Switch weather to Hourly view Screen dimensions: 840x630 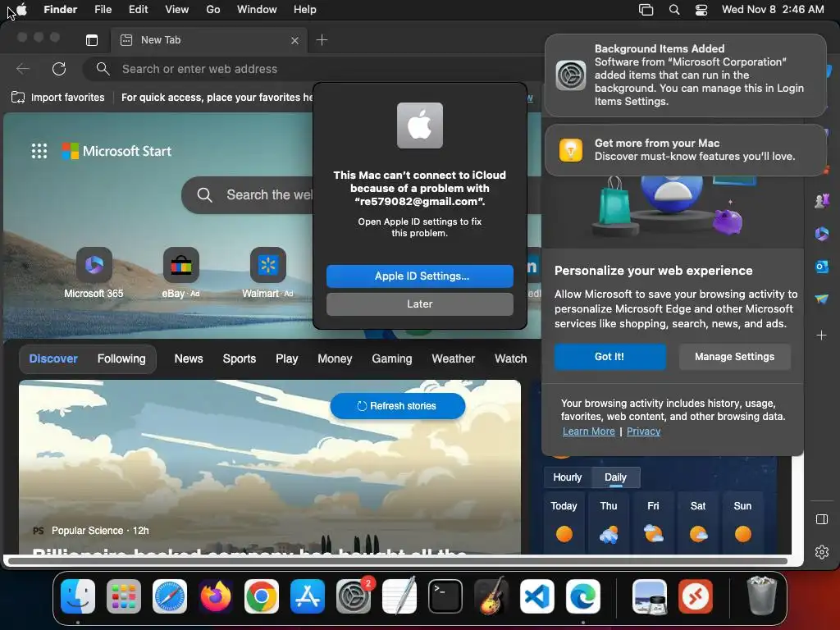(568, 477)
